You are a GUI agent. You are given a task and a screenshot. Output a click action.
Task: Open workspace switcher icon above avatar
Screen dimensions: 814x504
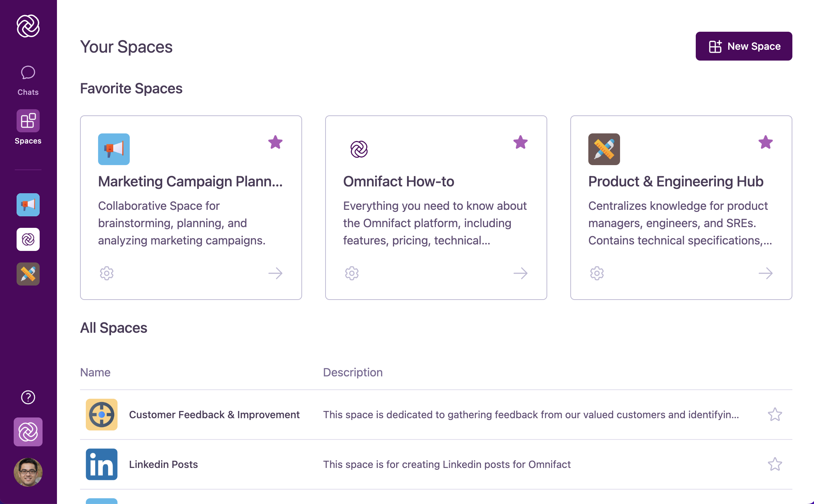(28, 432)
